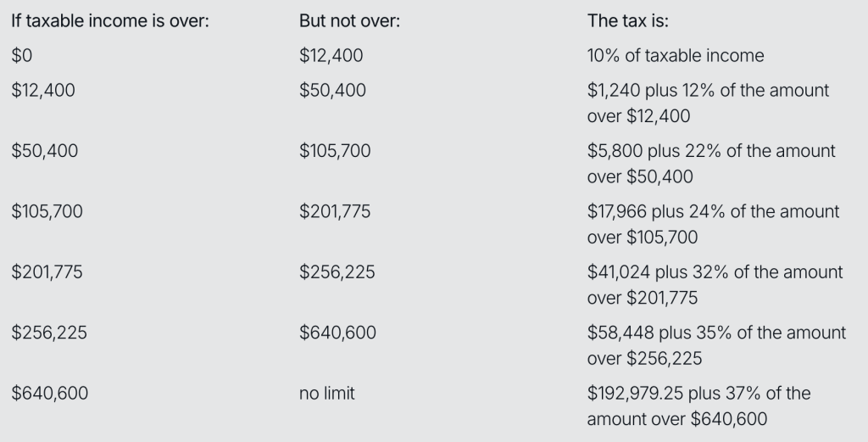This screenshot has height=442, width=868.
Task: Click the $105,700 lower bound cell
Action: point(47,211)
